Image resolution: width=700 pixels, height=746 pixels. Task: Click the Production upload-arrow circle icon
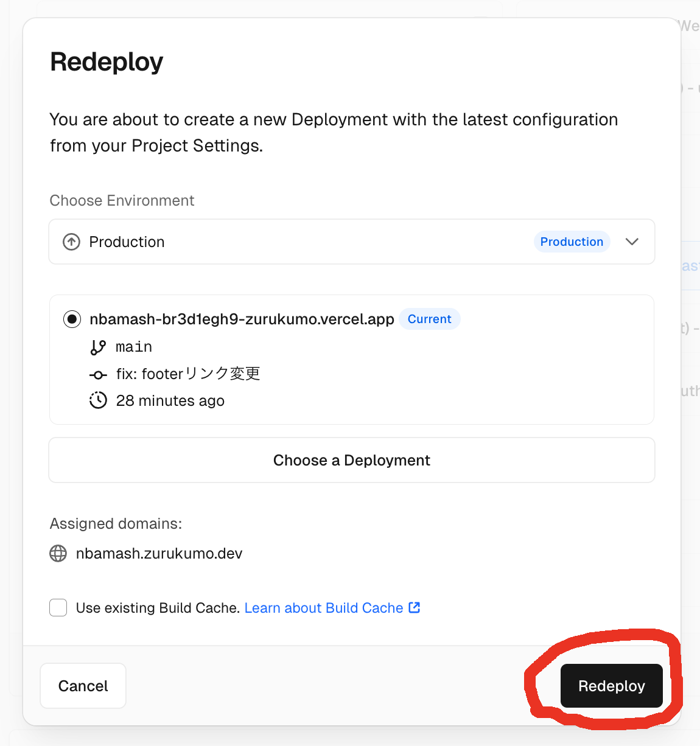pos(72,242)
